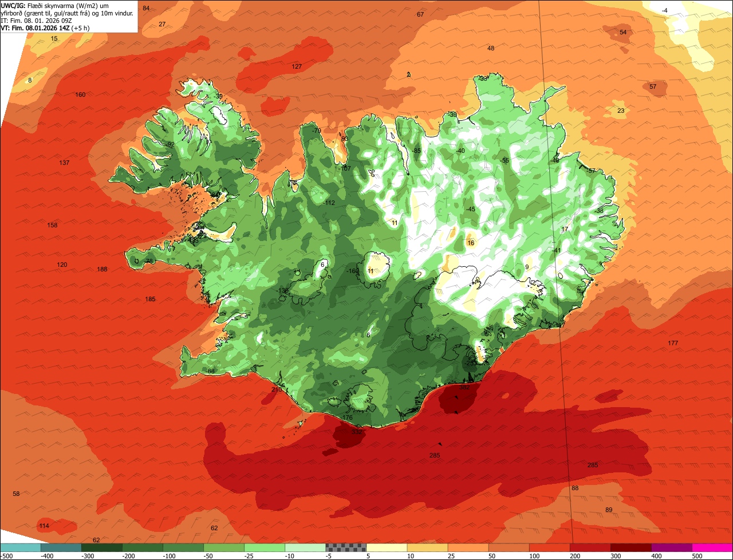
Task: Click the yellow-orange 10 legend swatch
Action: [x=427, y=547]
